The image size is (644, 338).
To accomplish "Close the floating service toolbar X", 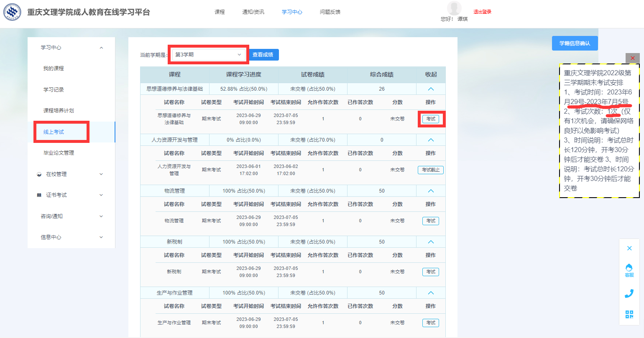I will tap(629, 248).
